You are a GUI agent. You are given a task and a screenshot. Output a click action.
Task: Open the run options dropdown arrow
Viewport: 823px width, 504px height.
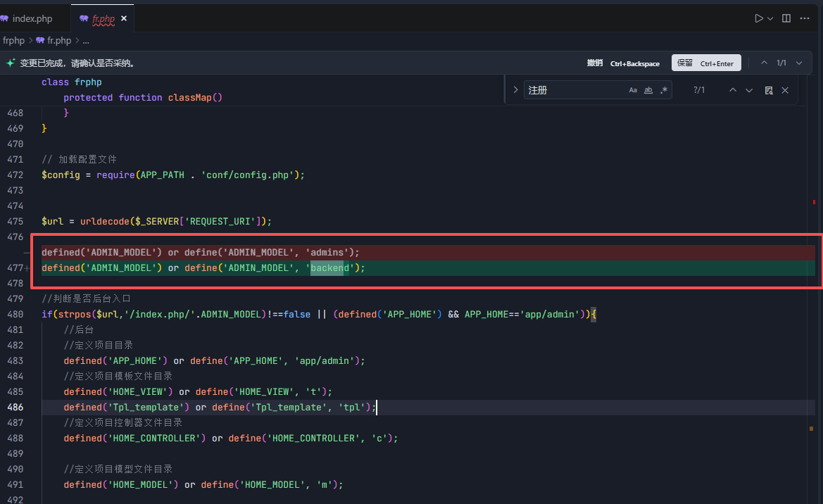click(770, 18)
